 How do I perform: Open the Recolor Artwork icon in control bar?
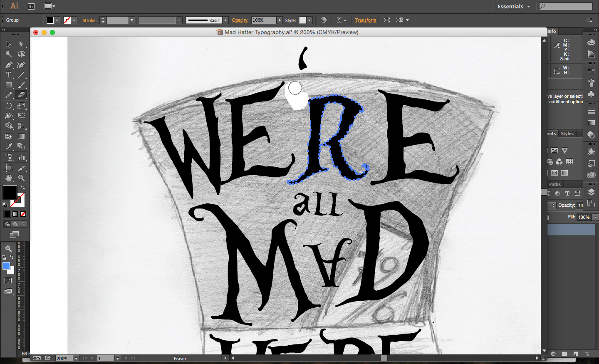(324, 20)
